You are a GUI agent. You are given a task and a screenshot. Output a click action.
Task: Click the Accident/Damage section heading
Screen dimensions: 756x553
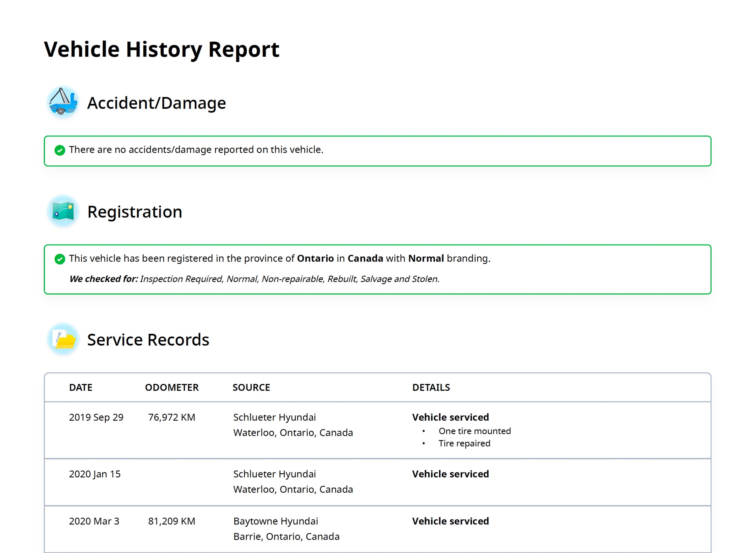pyautogui.click(x=156, y=103)
